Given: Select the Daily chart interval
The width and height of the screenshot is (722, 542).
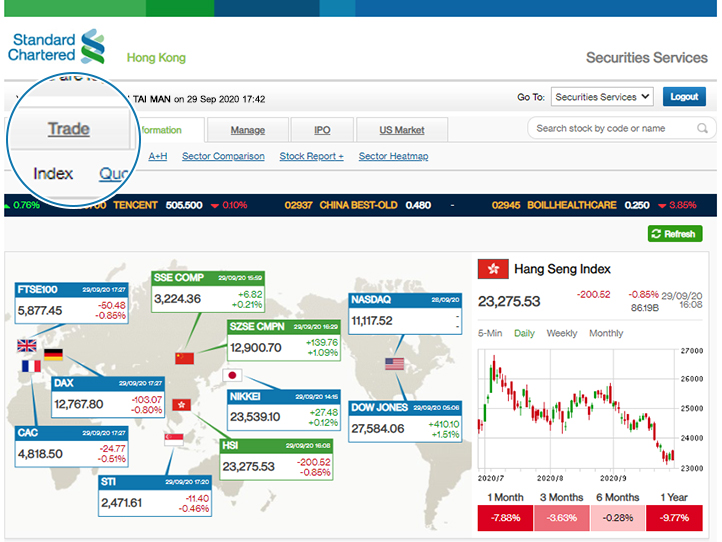Looking at the screenshot, I should pyautogui.click(x=524, y=333).
